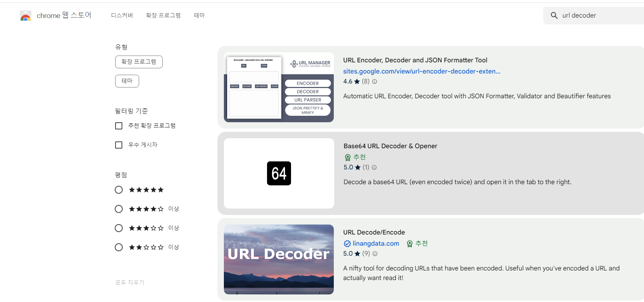Open Base64 URL Decoder & Opener result
The height and width of the screenshot is (302, 644).
pos(391,146)
